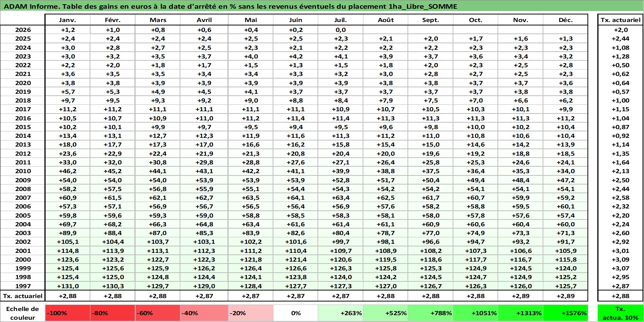Click the 2001 year row label
The height and width of the screenshot is (322, 644).
(23, 251)
